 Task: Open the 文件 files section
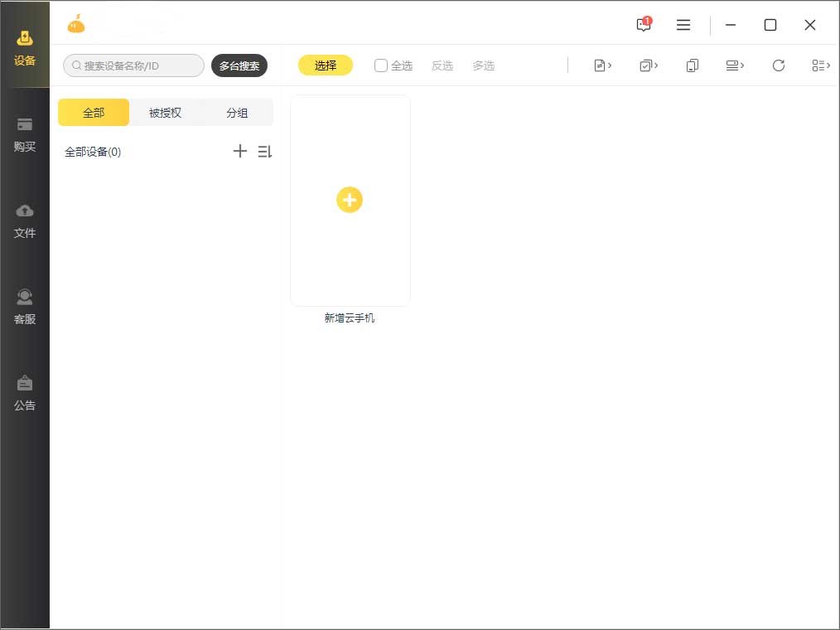pyautogui.click(x=25, y=221)
